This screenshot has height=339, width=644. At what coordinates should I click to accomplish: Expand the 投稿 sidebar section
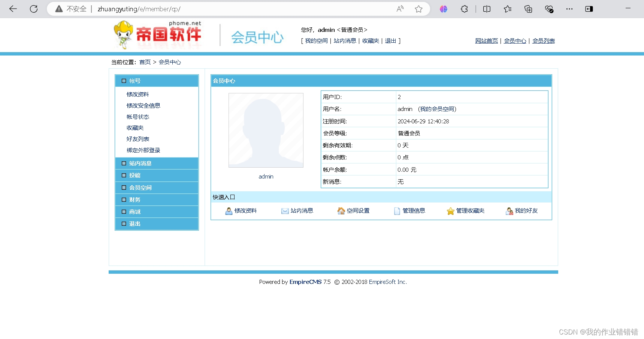157,175
